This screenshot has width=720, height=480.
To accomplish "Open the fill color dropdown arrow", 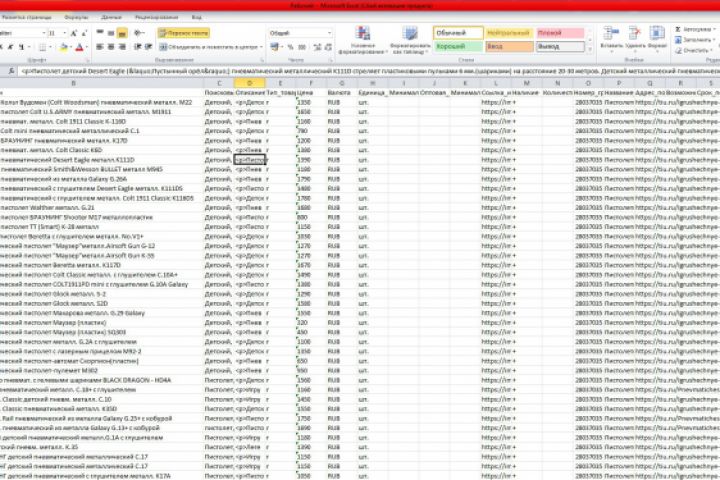I will pos(71,47).
